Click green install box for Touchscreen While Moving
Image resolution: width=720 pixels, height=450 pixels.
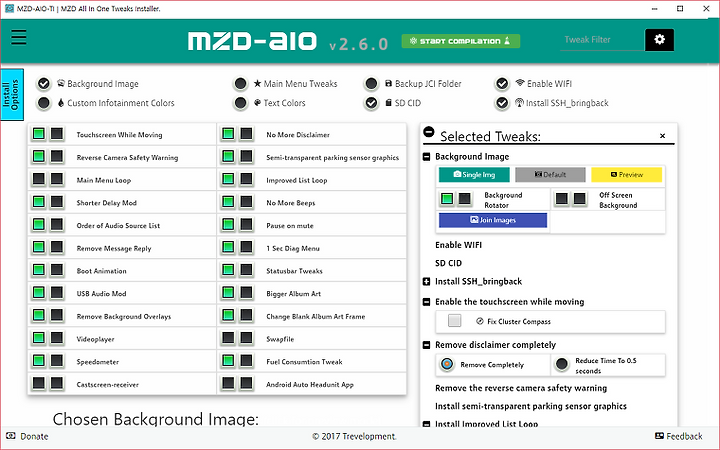click(x=39, y=134)
